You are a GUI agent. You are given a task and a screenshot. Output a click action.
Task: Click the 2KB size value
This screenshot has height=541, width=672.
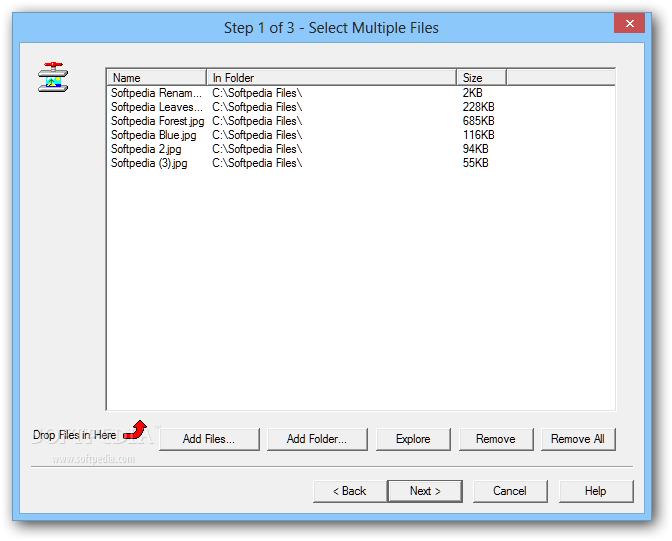[472, 93]
